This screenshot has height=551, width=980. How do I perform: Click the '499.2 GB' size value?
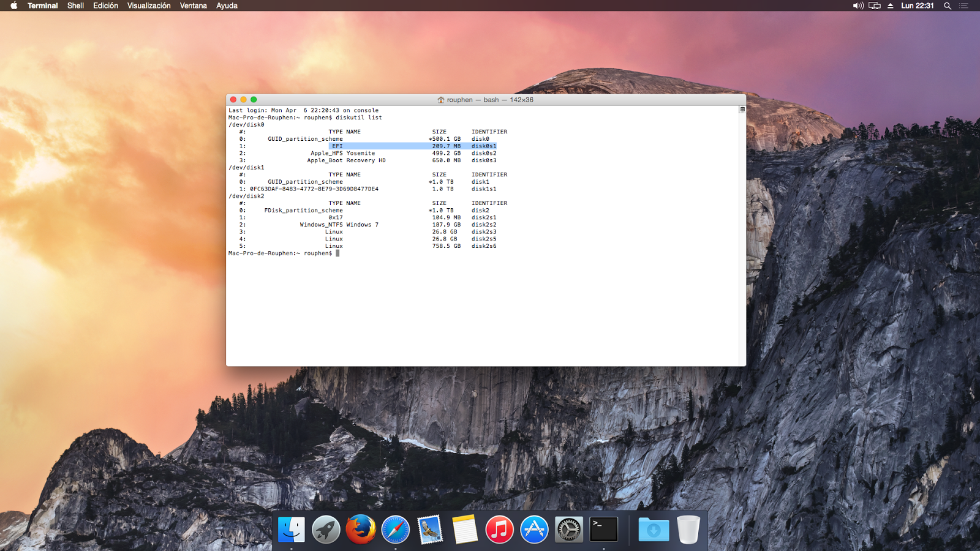[x=447, y=154]
